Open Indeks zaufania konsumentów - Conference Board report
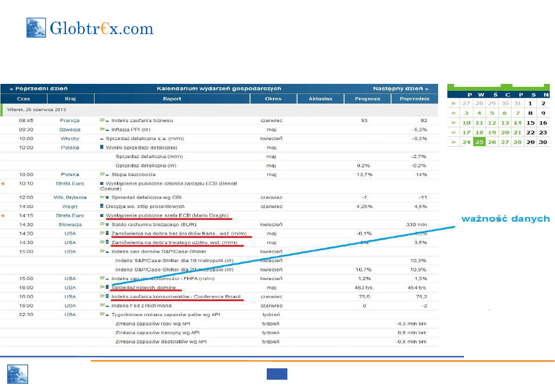The width and height of the screenshot is (555, 392). coord(176,297)
